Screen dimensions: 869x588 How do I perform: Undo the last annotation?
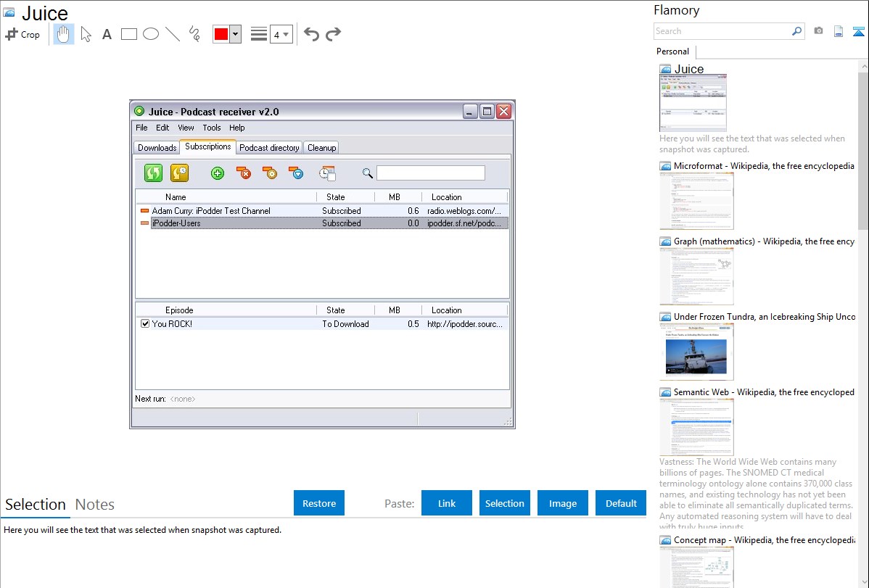click(311, 34)
